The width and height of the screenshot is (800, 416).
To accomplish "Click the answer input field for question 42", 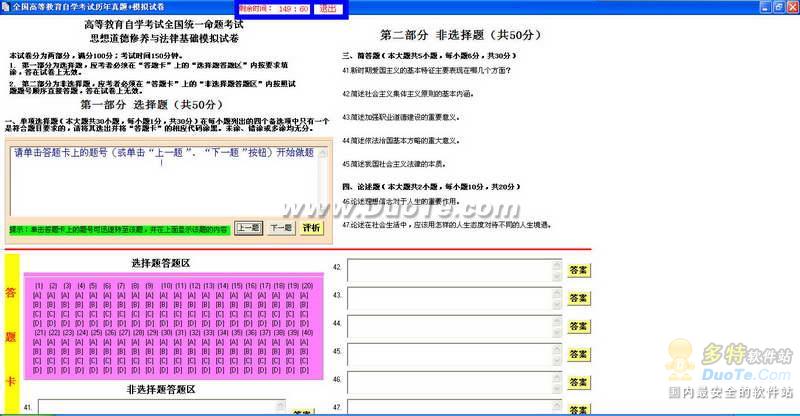I will point(448,270).
